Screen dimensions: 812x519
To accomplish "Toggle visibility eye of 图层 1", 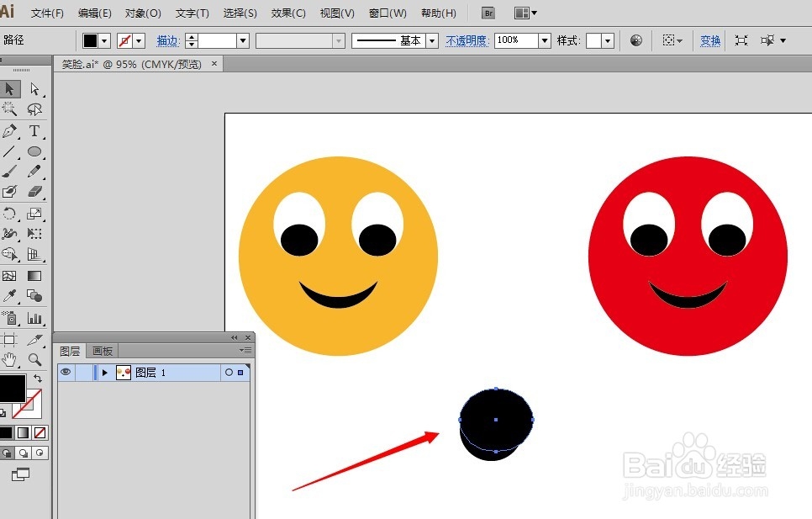I will 66,372.
